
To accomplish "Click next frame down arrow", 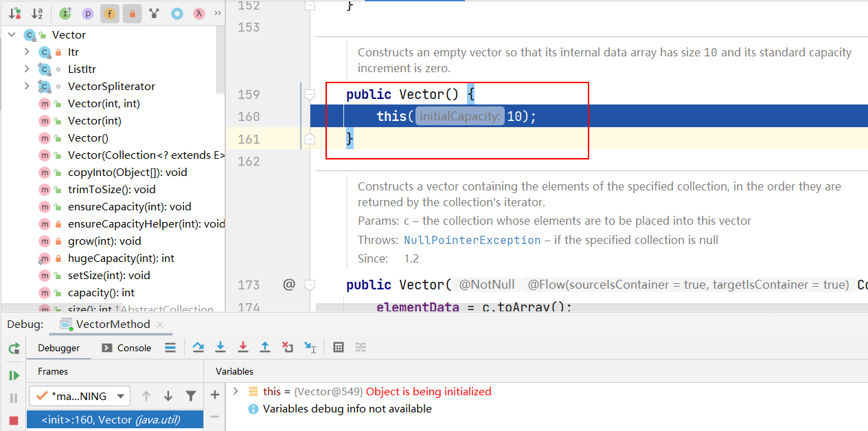I will point(168,396).
